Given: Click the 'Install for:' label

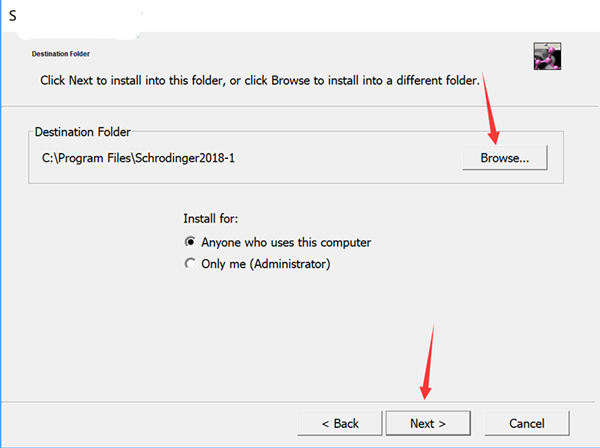Looking at the screenshot, I should [211, 218].
